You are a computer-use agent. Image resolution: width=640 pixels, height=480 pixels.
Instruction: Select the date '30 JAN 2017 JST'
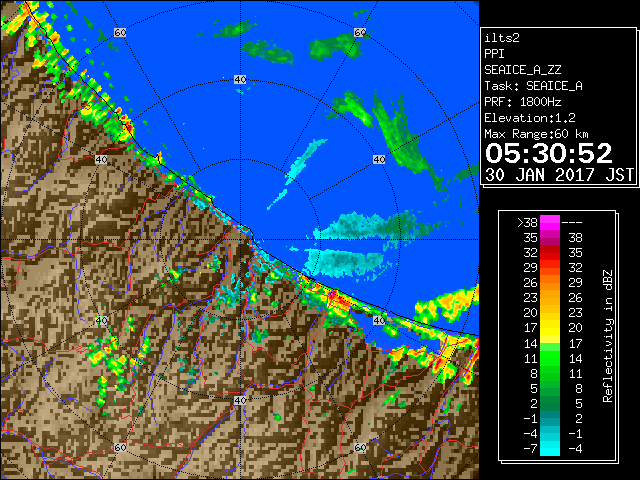coord(559,175)
